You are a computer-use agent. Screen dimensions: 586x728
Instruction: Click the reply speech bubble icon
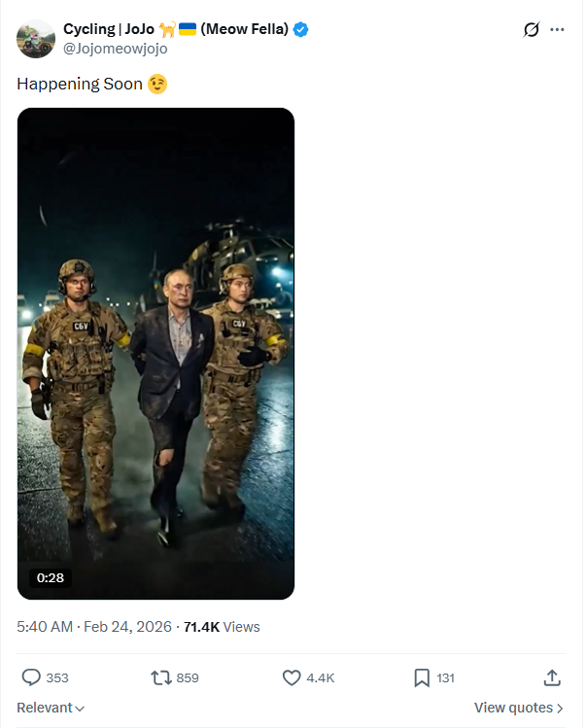pyautogui.click(x=31, y=677)
